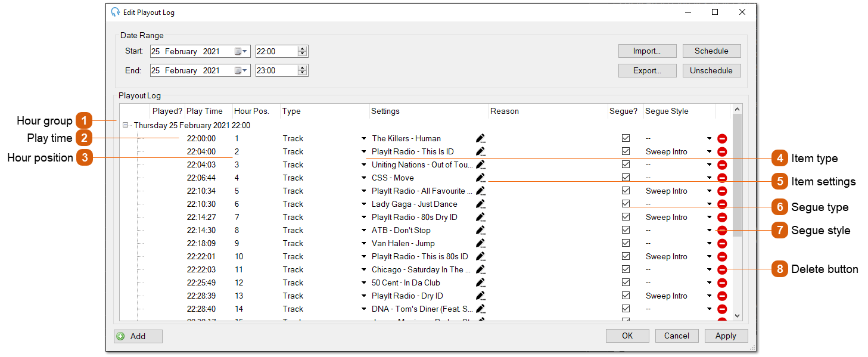
Task: Click the pencil edit icon for CSS - Move
Action: click(480, 178)
